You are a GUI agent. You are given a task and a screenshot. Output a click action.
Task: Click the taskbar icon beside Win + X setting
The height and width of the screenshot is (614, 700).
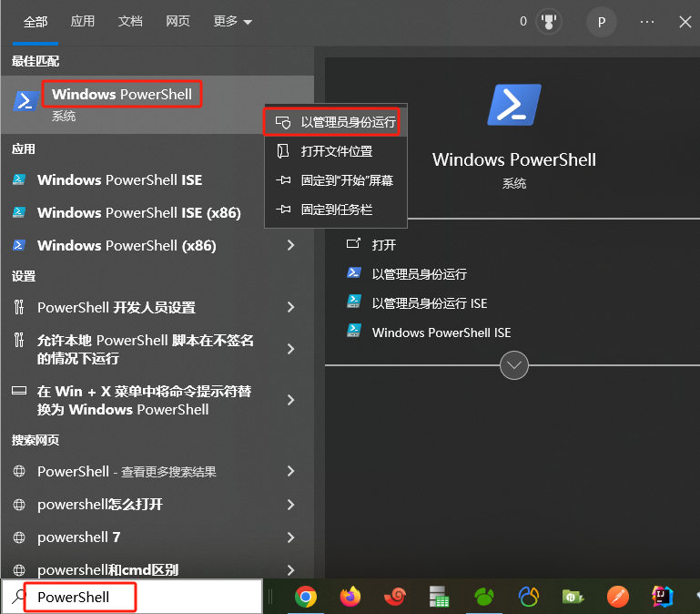(19, 391)
